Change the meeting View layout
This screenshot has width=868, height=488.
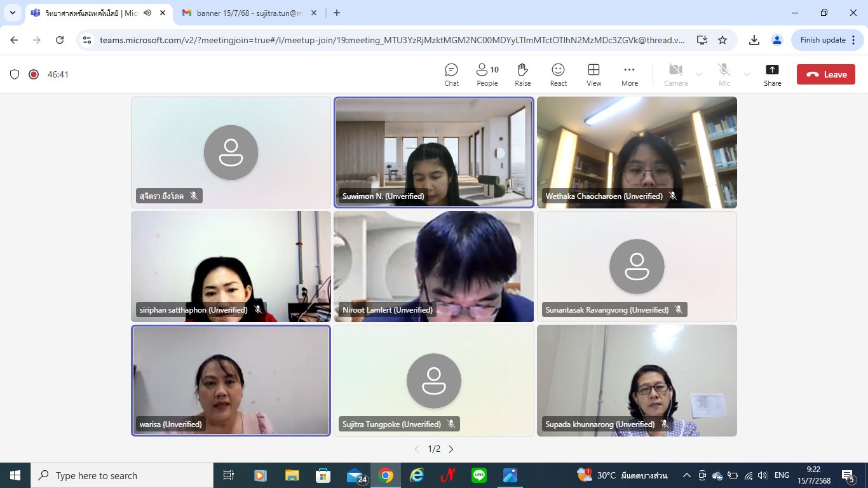[594, 74]
